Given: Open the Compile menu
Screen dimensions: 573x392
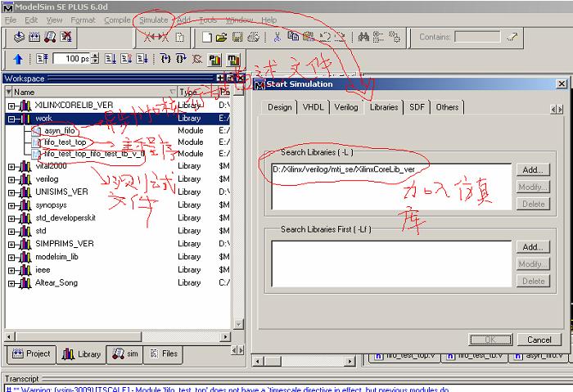Looking at the screenshot, I should (x=117, y=20).
